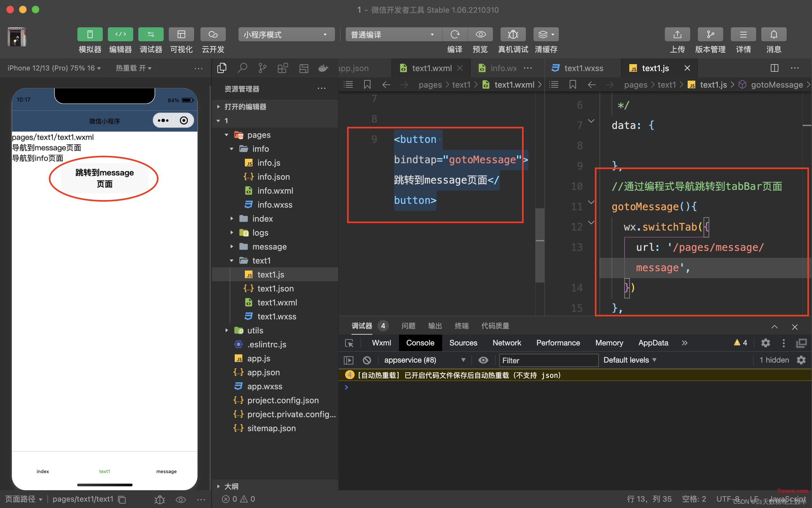Click the bookmark icon in text1.js breadcrumb bar
This screenshot has height=508, width=812.
point(573,85)
